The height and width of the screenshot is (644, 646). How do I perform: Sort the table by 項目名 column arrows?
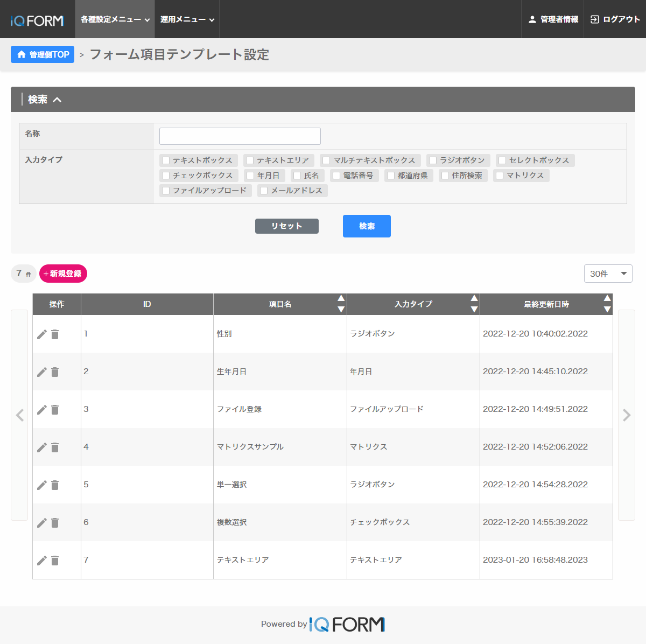[341, 304]
